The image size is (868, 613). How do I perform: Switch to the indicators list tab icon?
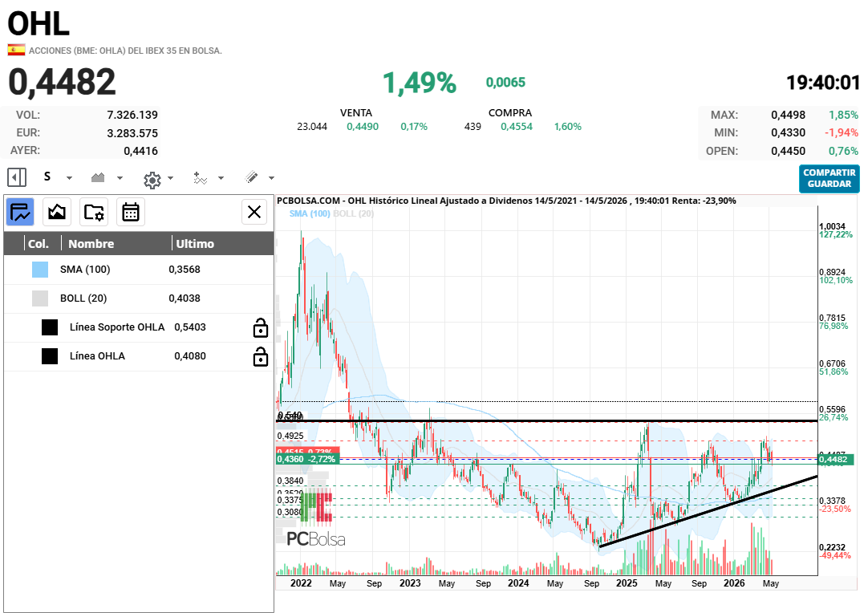[21, 212]
